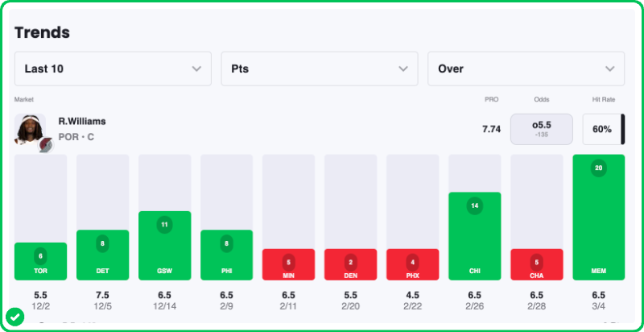The image size is (644, 332).
Task: Click the 4-point badge on PHX bar
Action: [412, 262]
